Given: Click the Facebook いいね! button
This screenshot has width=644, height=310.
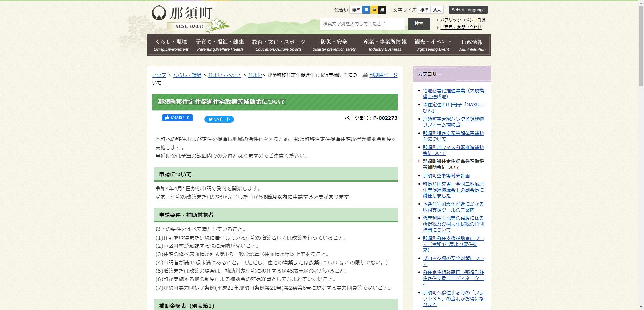Looking at the screenshot, I should pyautogui.click(x=177, y=118).
